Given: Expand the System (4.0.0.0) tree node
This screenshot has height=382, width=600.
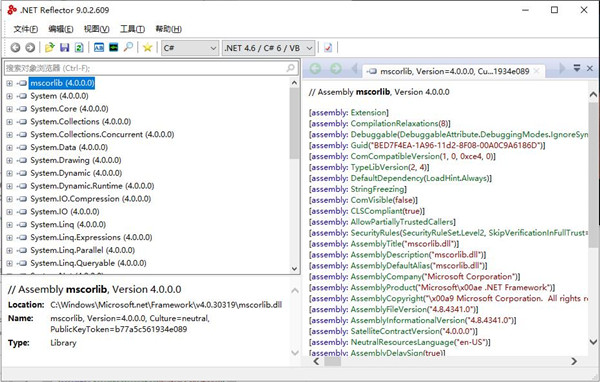Looking at the screenshot, I should (10, 96).
